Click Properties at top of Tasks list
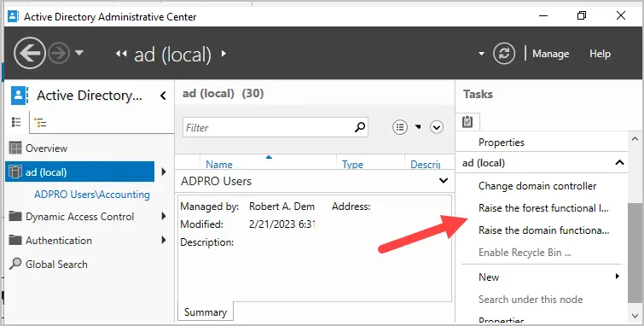The image size is (644, 326). tap(501, 143)
